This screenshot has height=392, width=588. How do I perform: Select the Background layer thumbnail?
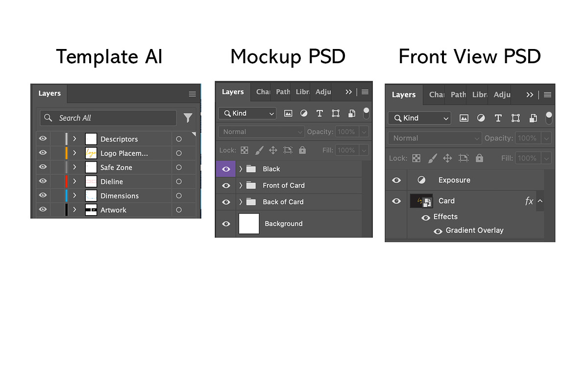click(x=249, y=223)
